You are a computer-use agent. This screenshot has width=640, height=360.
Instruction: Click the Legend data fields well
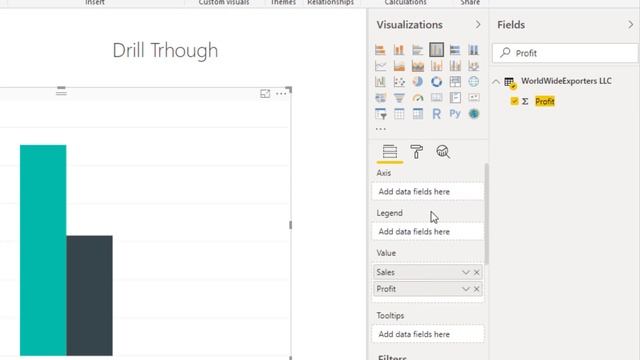tap(428, 231)
